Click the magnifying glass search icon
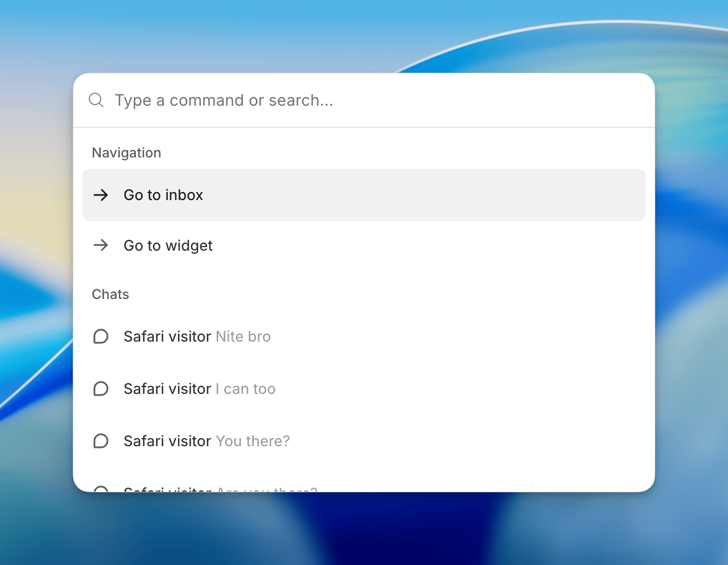 (96, 101)
